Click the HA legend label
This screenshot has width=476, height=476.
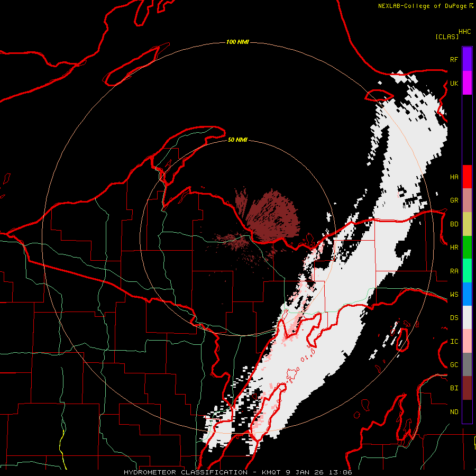coord(454,177)
